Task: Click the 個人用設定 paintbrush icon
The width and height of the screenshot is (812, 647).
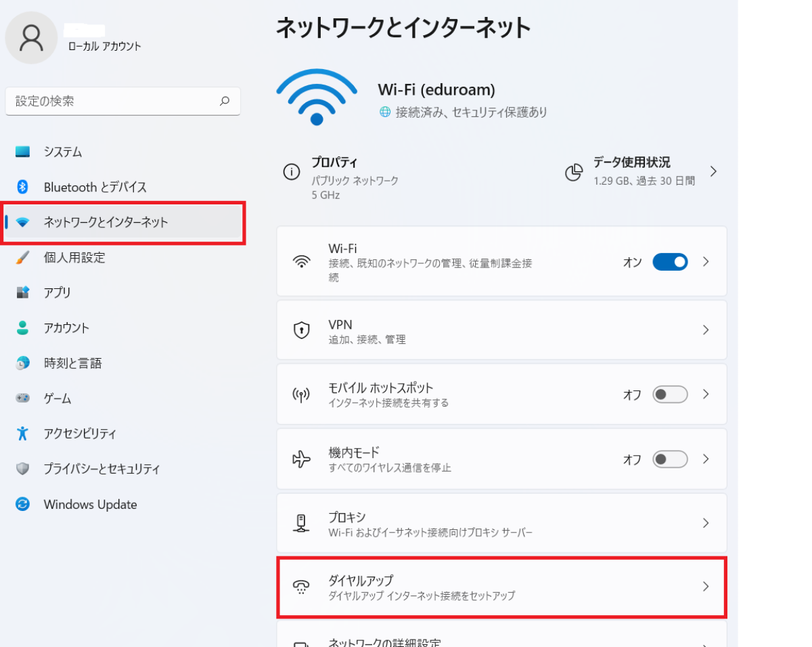Action: coord(23,257)
